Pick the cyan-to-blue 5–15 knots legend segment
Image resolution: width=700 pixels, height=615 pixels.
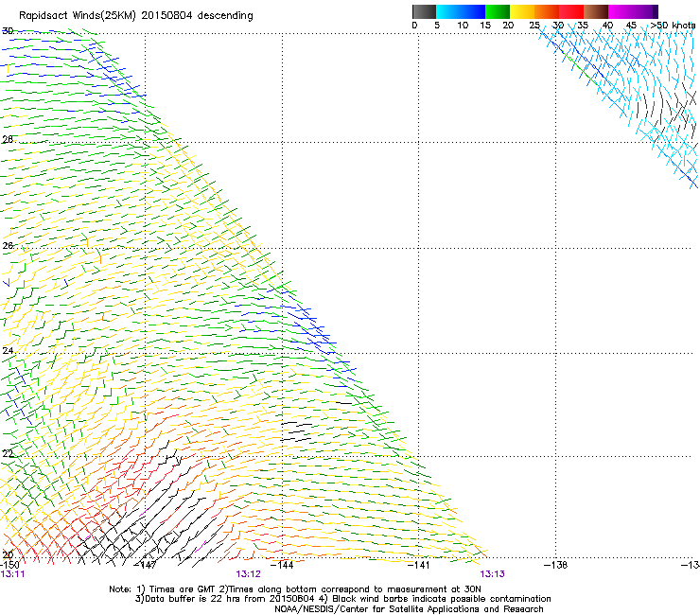[461, 11]
